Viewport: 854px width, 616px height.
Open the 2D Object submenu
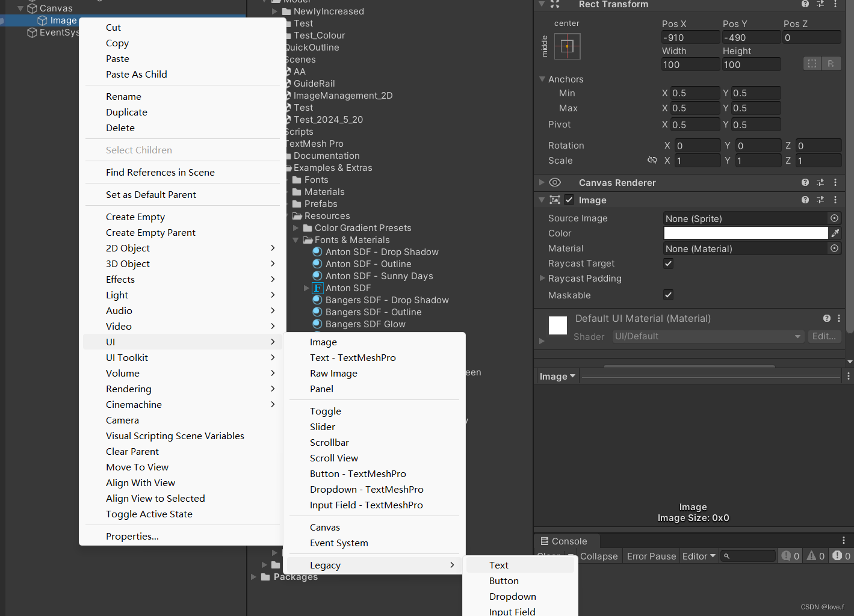click(183, 248)
